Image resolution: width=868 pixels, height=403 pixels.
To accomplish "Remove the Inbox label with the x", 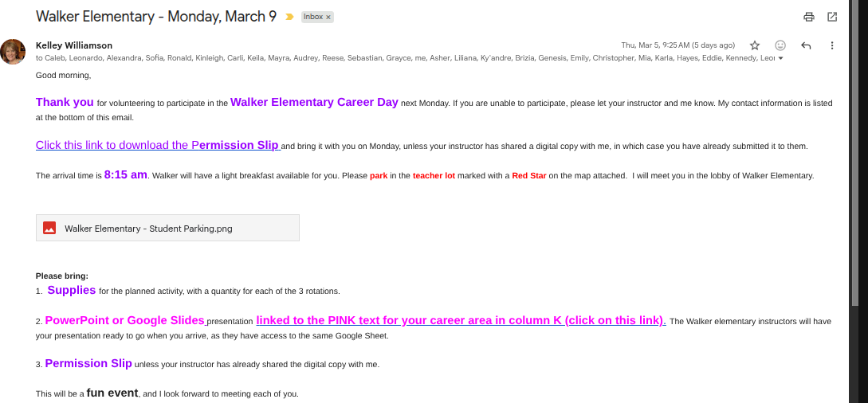I will coord(328,17).
